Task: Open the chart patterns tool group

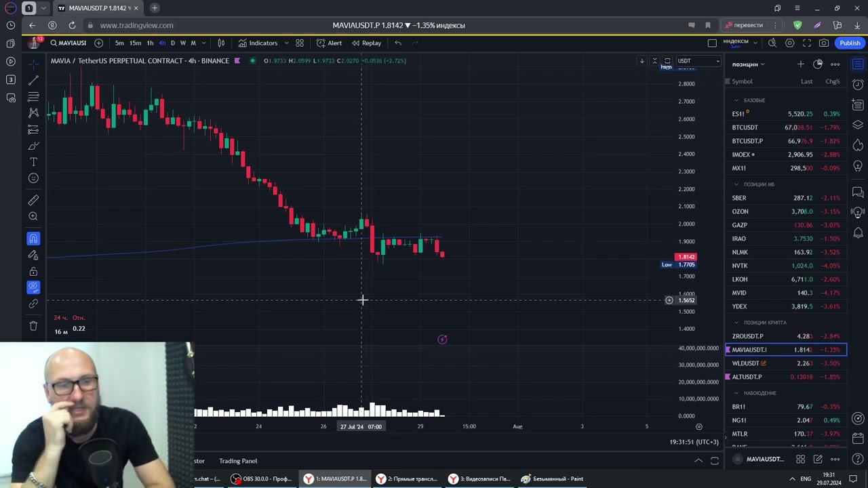Action: click(x=33, y=113)
